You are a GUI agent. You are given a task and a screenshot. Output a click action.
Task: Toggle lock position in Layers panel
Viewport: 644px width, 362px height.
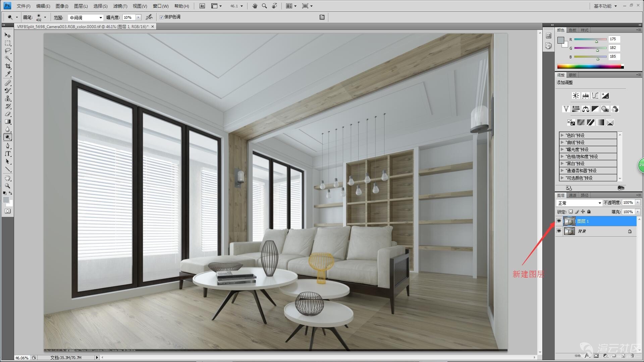pyautogui.click(x=583, y=212)
